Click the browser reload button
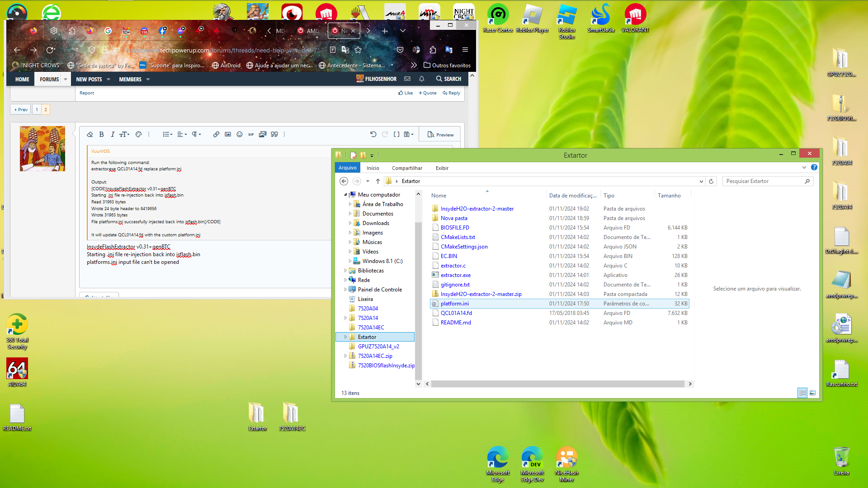The image size is (868, 488). tap(50, 50)
